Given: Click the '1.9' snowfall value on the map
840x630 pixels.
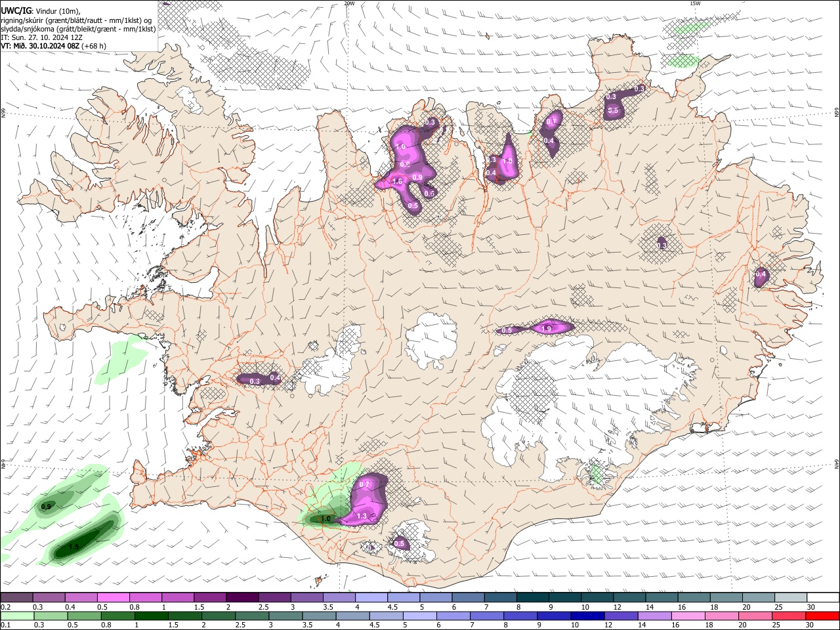Looking at the screenshot, I should click(546, 329).
